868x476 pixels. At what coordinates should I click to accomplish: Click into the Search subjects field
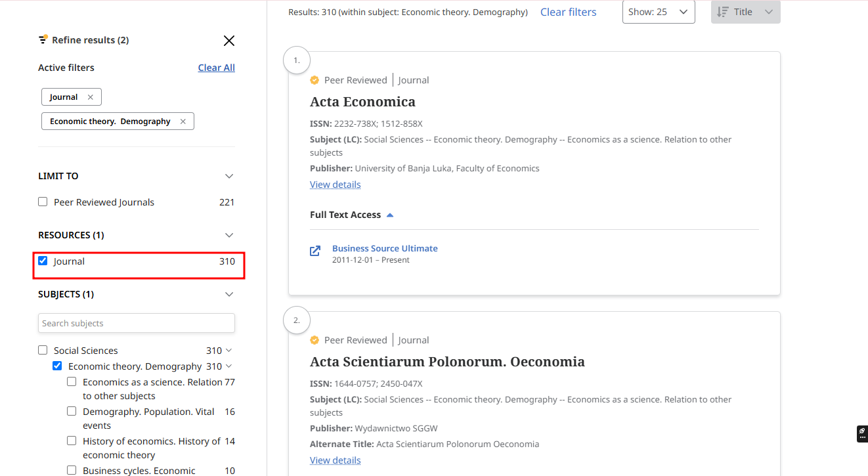(x=136, y=323)
